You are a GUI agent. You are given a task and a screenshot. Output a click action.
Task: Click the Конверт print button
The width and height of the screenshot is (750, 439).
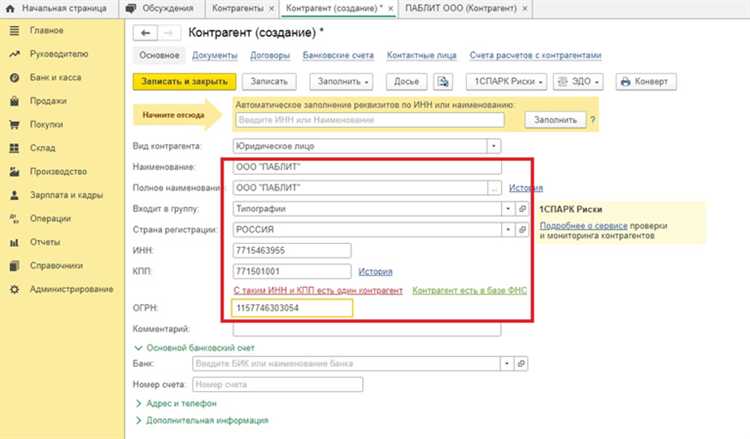pos(646,82)
